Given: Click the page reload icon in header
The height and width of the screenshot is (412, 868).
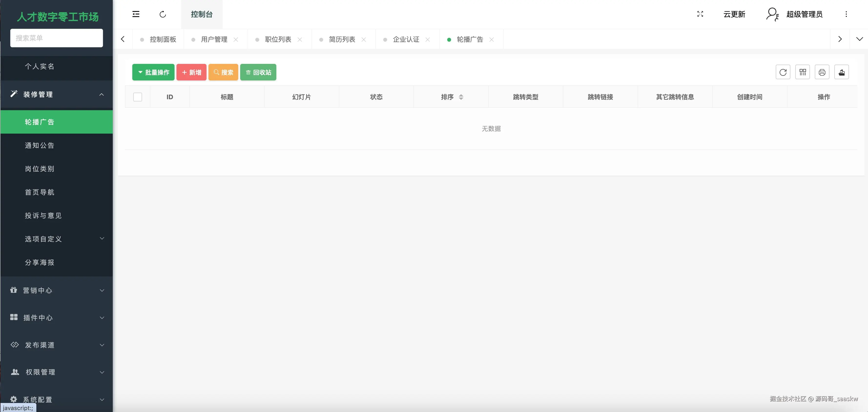Looking at the screenshot, I should pos(163,14).
